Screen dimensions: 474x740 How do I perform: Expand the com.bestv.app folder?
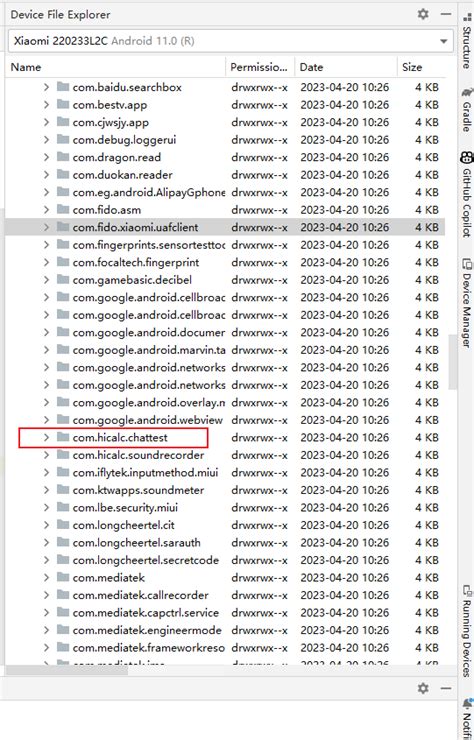[46, 104]
